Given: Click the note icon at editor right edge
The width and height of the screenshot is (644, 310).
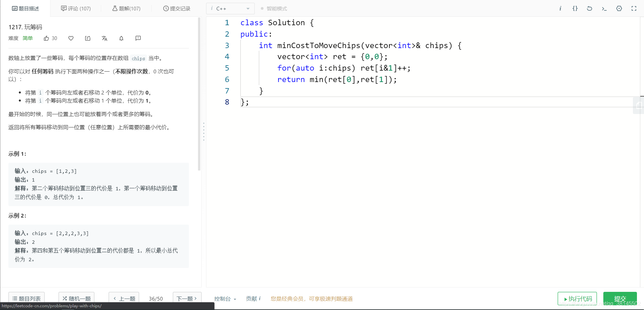Looking at the screenshot, I should pyautogui.click(x=639, y=106).
